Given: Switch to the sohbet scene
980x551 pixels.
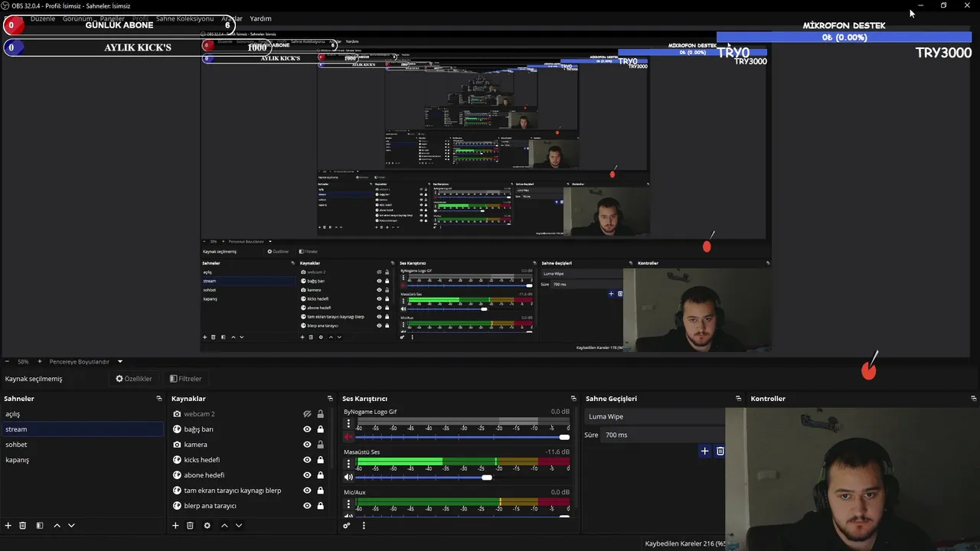Looking at the screenshot, I should tap(82, 445).
